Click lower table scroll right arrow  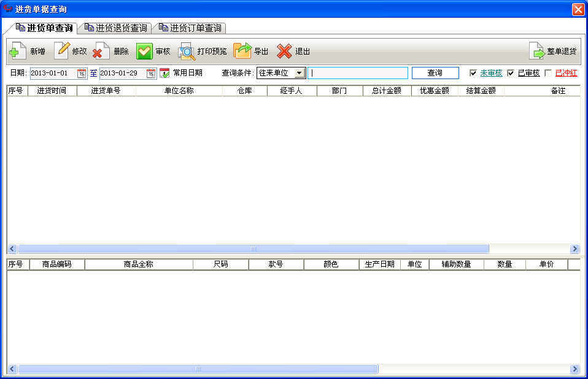click(574, 369)
